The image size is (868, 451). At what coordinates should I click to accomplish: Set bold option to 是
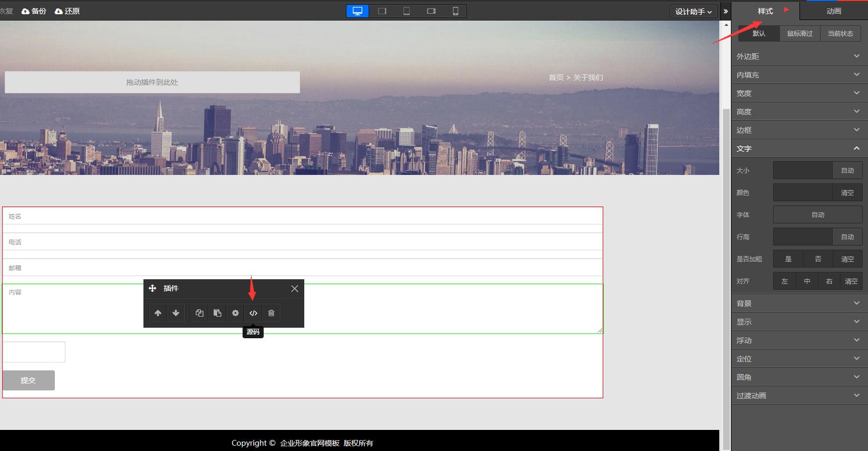click(x=788, y=259)
